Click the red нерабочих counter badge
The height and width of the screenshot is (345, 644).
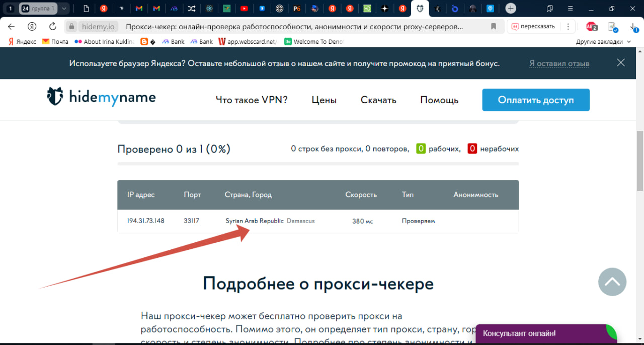click(472, 149)
